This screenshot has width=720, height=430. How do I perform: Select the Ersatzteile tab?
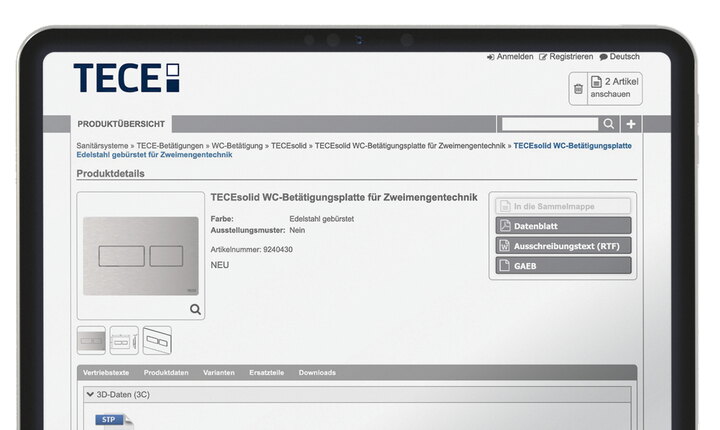coord(266,373)
